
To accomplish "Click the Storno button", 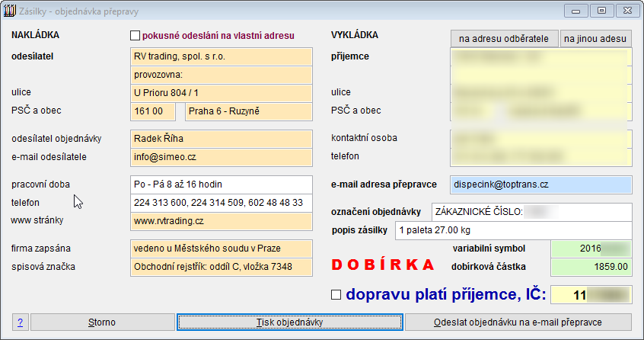I will [102, 322].
